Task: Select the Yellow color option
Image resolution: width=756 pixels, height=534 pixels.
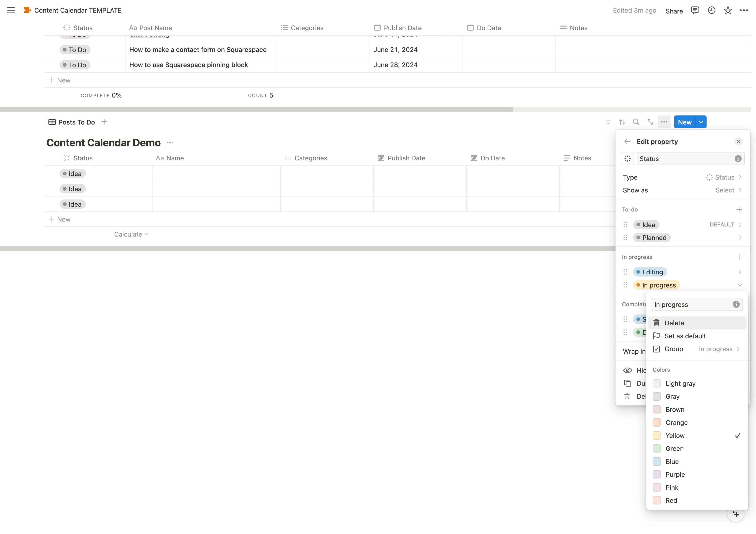Action: [x=675, y=436]
